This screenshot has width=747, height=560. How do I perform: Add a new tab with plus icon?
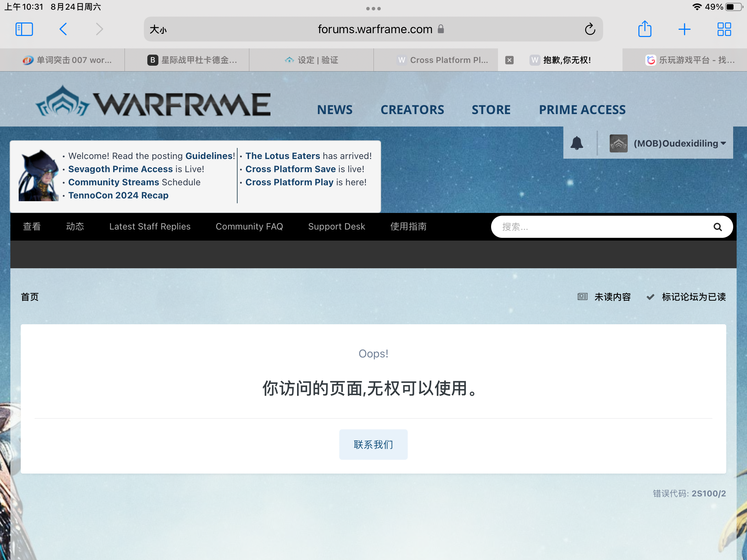pyautogui.click(x=684, y=29)
